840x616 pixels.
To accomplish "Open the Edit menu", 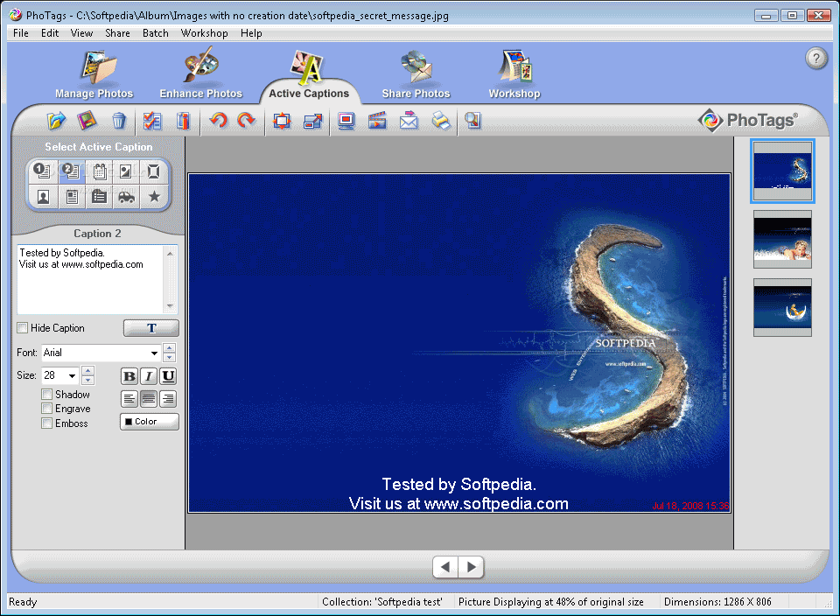I will click(50, 33).
